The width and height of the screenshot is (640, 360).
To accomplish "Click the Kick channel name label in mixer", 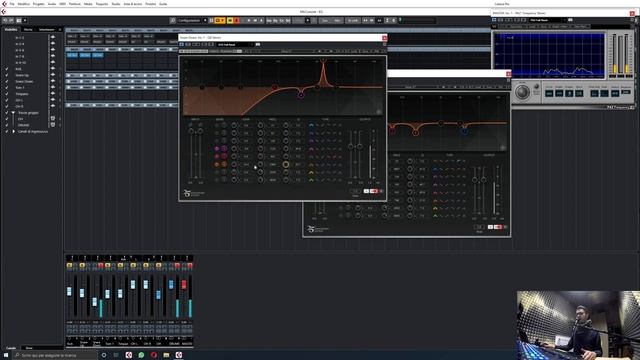I will [69, 344].
